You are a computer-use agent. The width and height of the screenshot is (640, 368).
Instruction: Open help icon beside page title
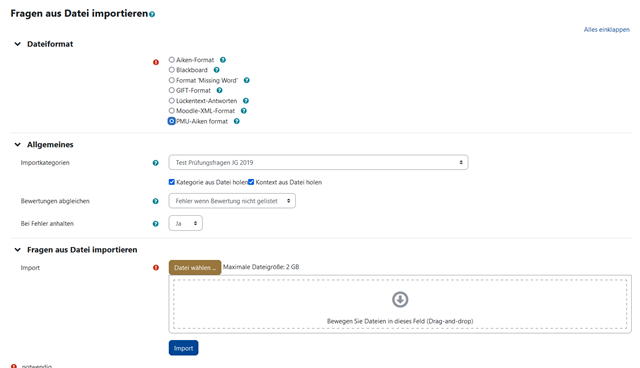click(152, 14)
